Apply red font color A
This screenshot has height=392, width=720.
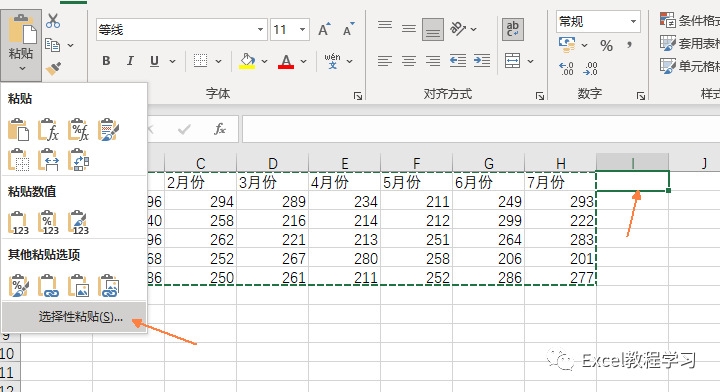pyautogui.click(x=286, y=61)
